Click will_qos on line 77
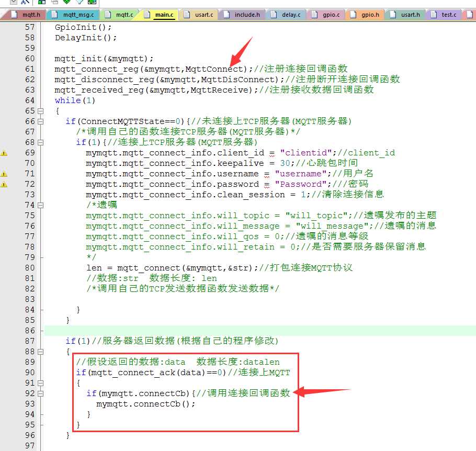The height and width of the screenshot is (451, 476). pyautogui.click(x=237, y=236)
